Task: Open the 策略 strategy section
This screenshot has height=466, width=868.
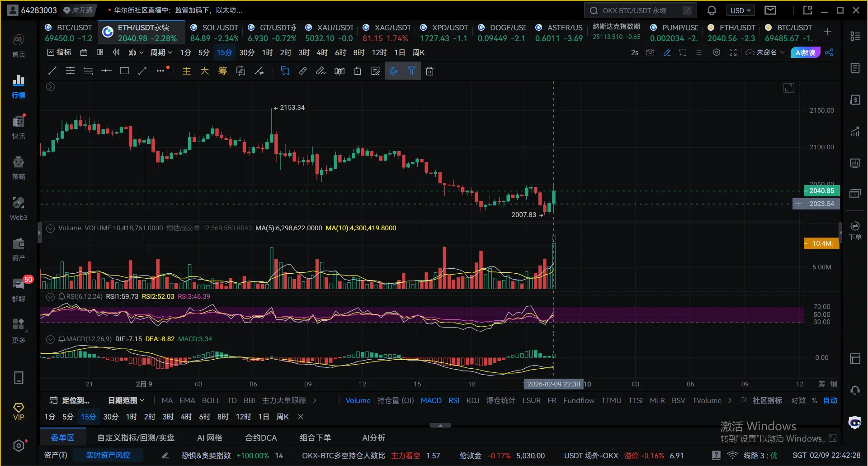Action: [19, 168]
